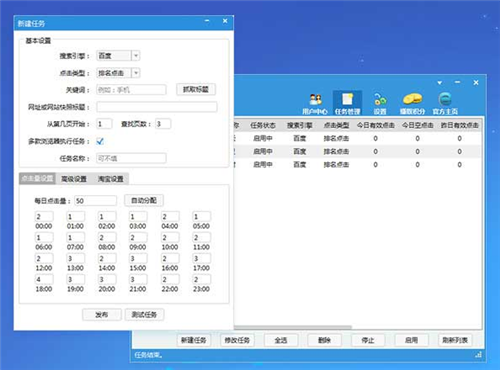This screenshot has height=370, width=500.
Task: Open 赚取积分 coins icon in main window
Action: pos(412,103)
